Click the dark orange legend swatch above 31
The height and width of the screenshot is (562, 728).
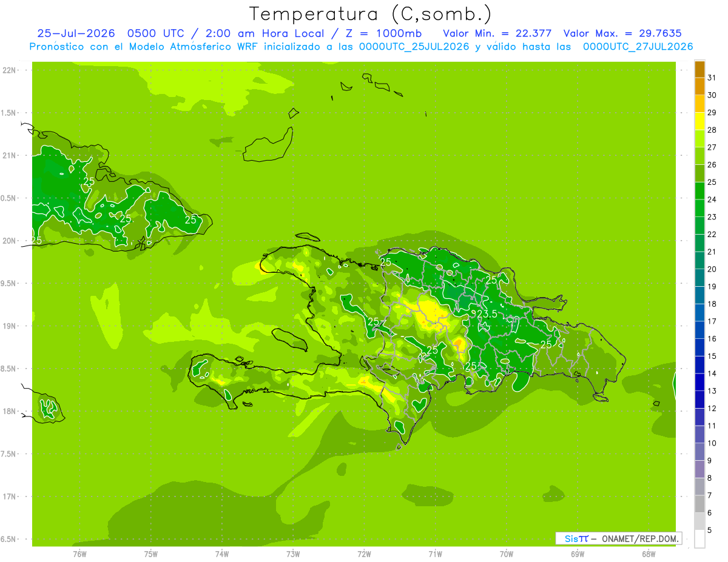pyautogui.click(x=699, y=69)
